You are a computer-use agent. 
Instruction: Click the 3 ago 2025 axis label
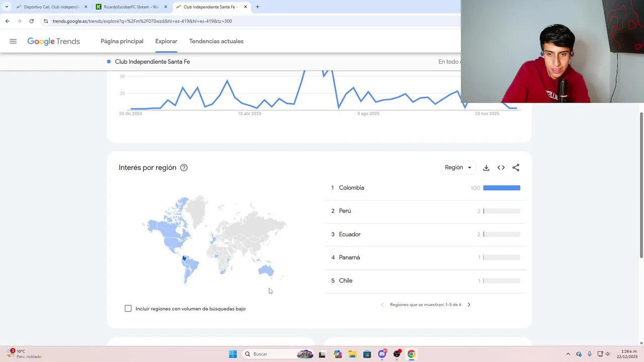click(368, 114)
